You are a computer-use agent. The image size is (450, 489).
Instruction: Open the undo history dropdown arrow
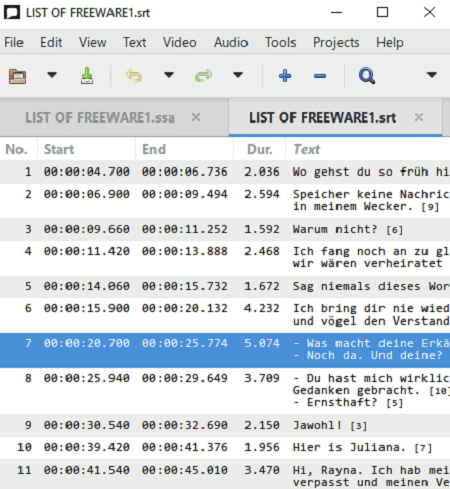169,75
